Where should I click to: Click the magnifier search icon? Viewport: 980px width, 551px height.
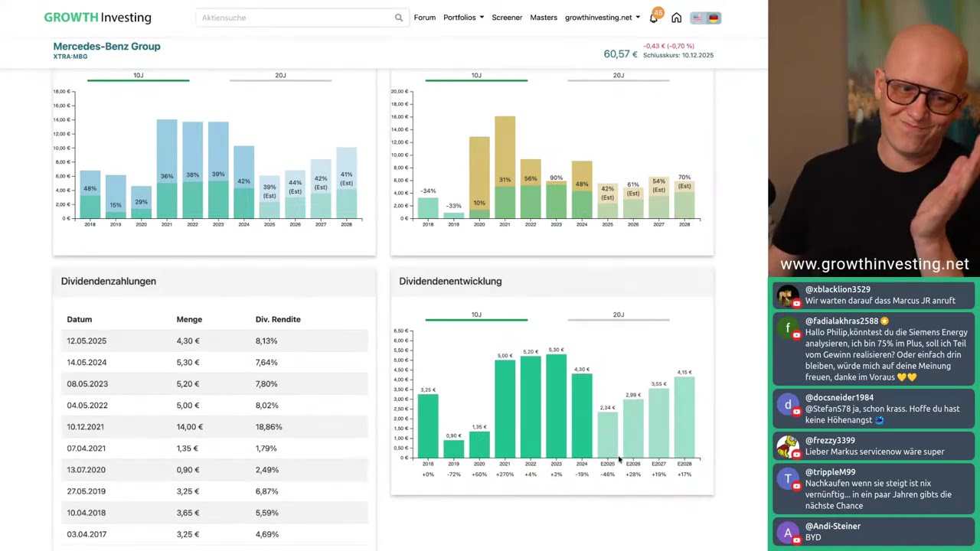click(x=398, y=18)
